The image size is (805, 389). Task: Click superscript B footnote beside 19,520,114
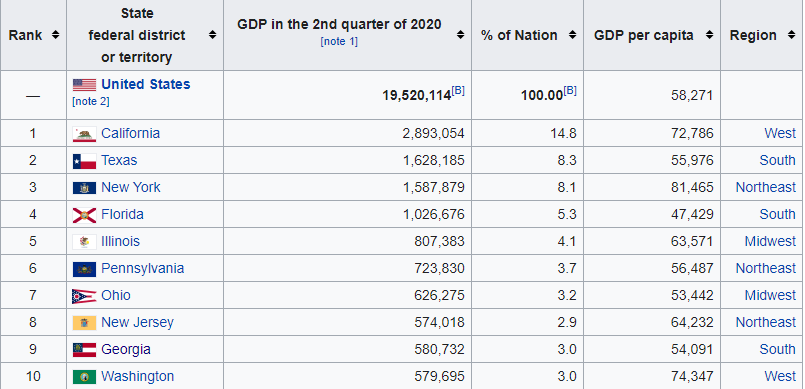tap(458, 91)
